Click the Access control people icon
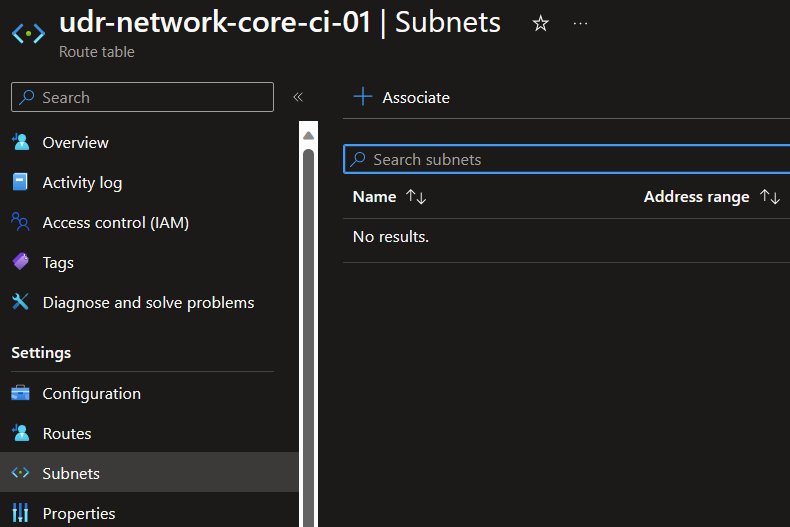This screenshot has width=790, height=527. point(21,222)
